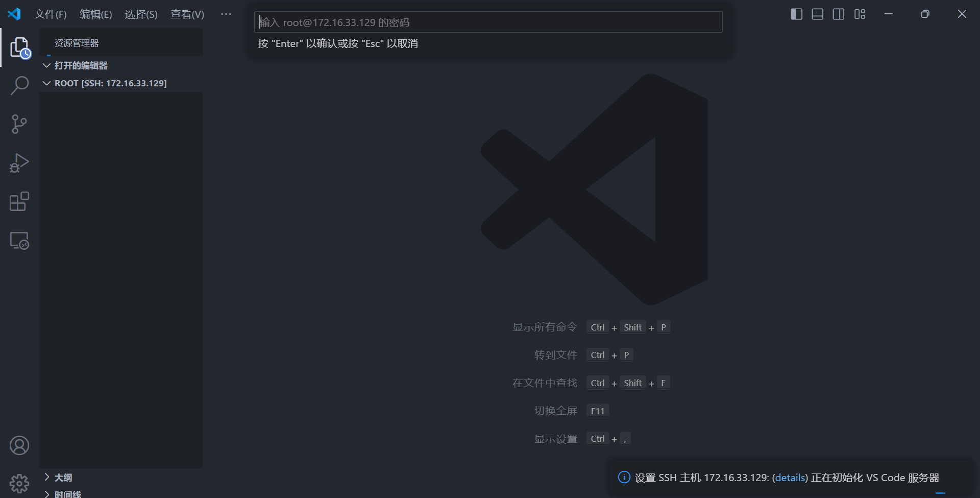Click the 在文件中查找 shortcut hint text
This screenshot has width=980, height=498.
click(545, 383)
